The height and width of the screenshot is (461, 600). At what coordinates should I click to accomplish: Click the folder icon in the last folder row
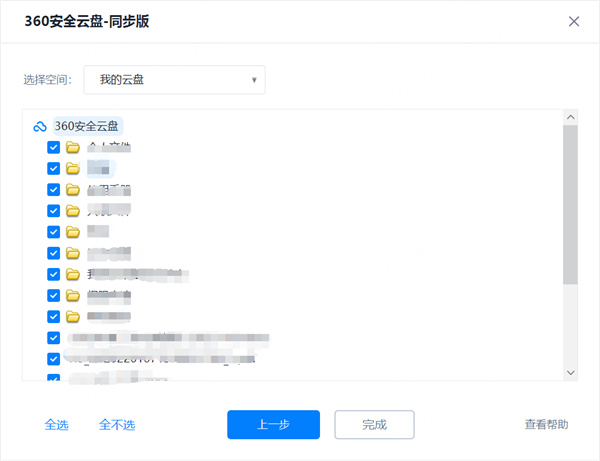pos(73,316)
